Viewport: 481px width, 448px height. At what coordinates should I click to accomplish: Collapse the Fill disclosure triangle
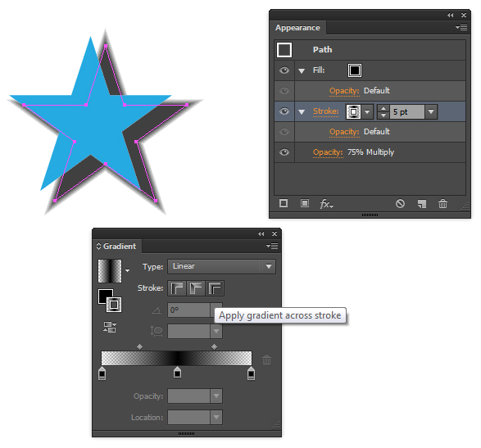pyautogui.click(x=302, y=70)
